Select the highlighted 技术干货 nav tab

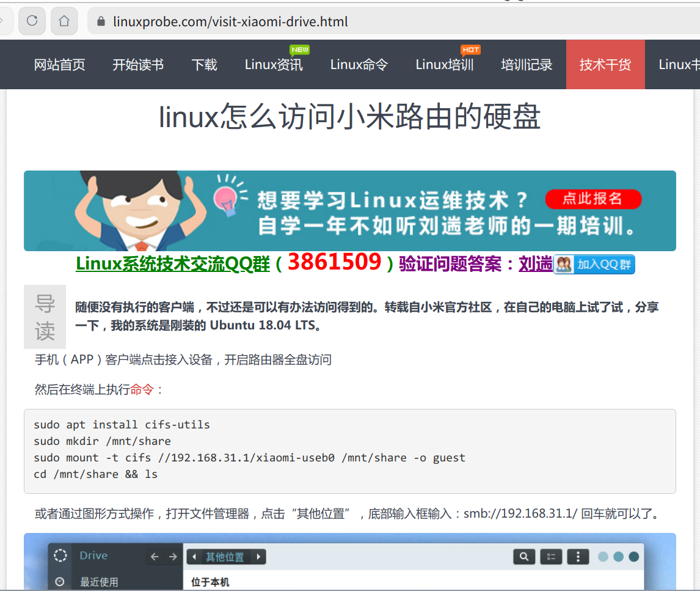[x=605, y=65]
